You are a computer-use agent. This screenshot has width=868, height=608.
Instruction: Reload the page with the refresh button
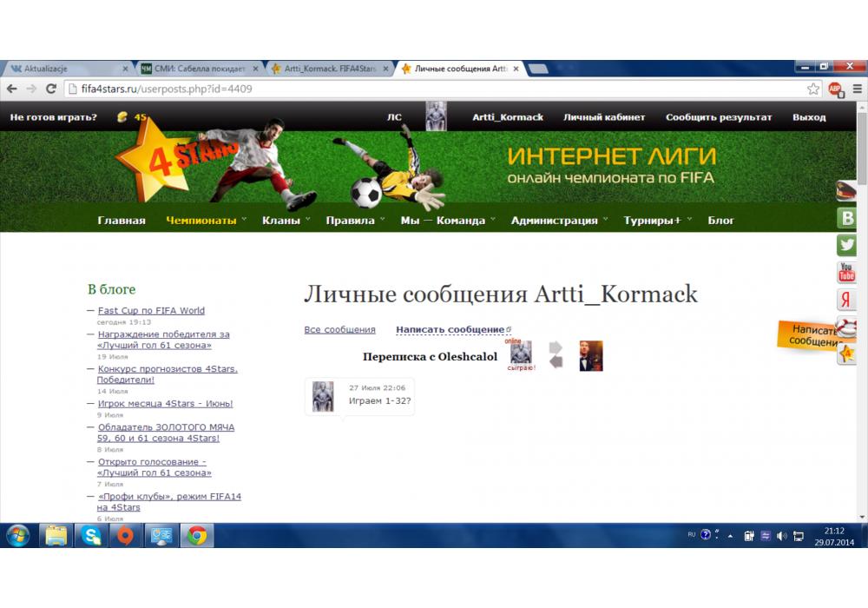[x=51, y=89]
